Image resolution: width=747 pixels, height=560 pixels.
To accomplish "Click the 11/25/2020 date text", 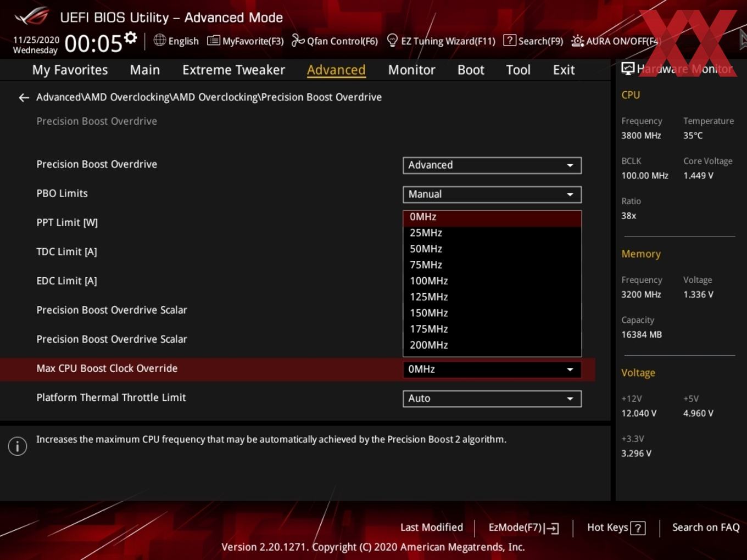I will (36, 40).
